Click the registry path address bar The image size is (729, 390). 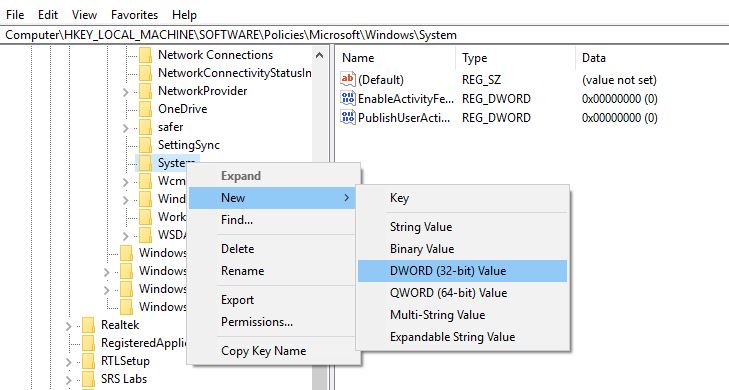coord(364,35)
